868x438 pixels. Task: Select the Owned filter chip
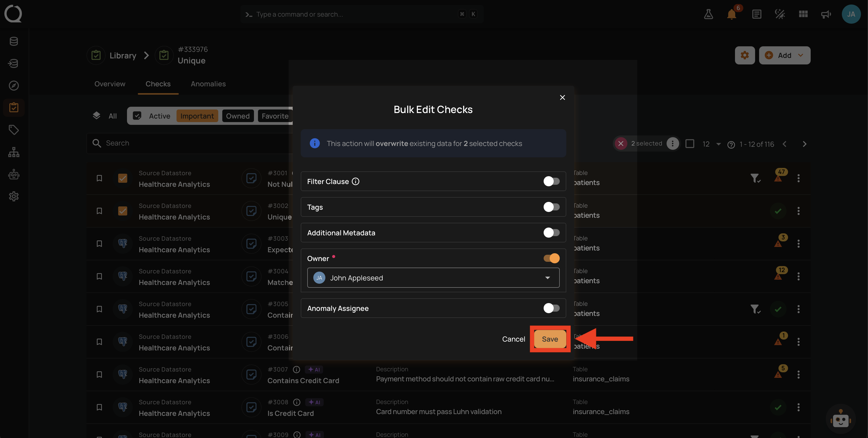pyautogui.click(x=238, y=116)
